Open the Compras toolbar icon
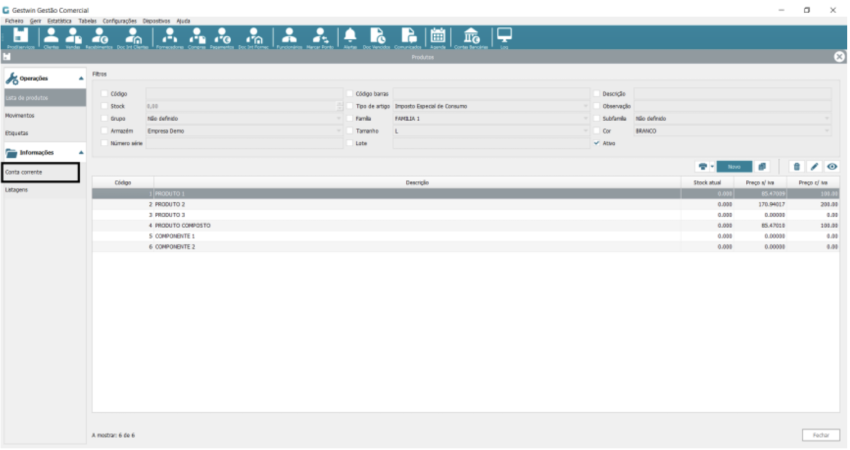This screenshot has width=850, height=450. (197, 36)
